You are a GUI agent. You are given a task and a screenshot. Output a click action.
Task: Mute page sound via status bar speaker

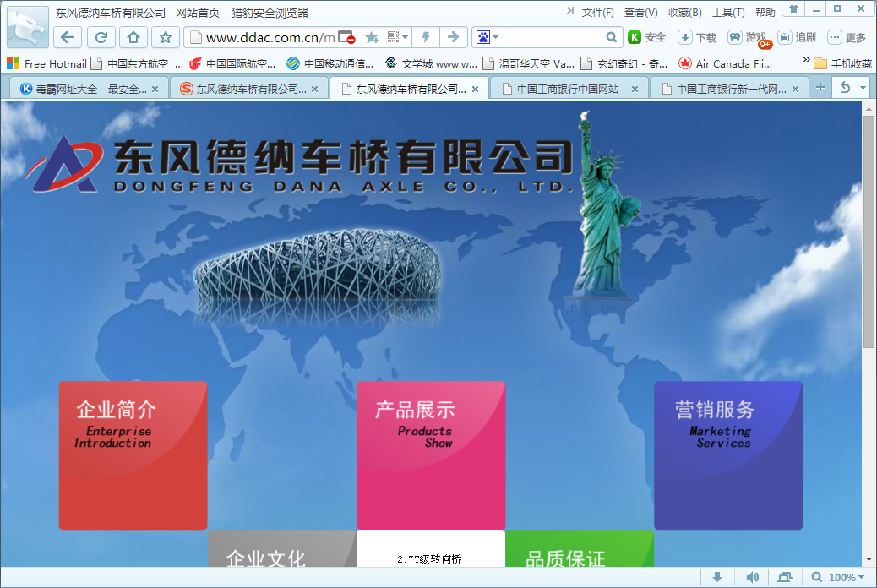click(x=752, y=577)
